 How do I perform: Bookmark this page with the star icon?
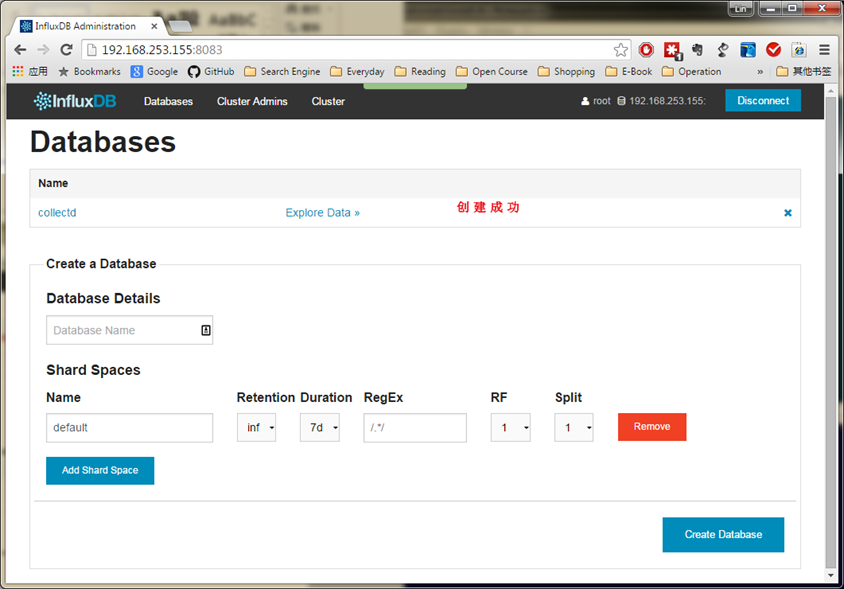pyautogui.click(x=620, y=49)
